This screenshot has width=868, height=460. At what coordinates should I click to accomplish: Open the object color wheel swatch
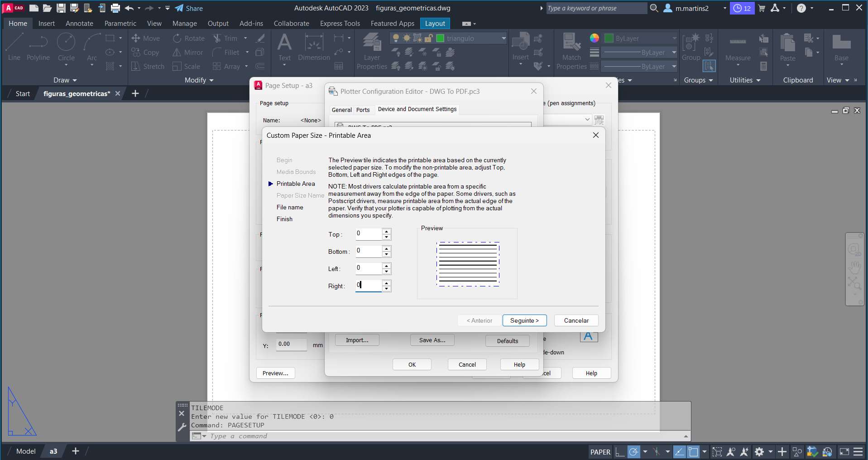[595, 39]
